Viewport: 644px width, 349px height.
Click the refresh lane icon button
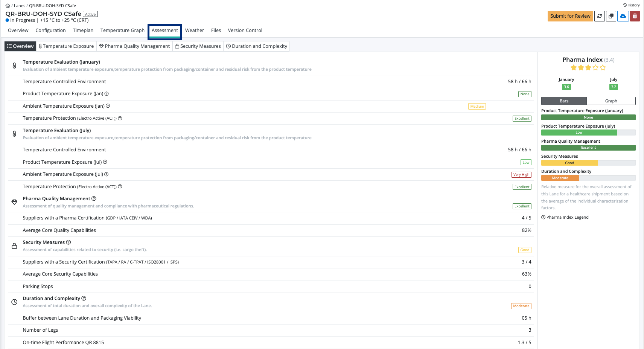click(x=600, y=16)
